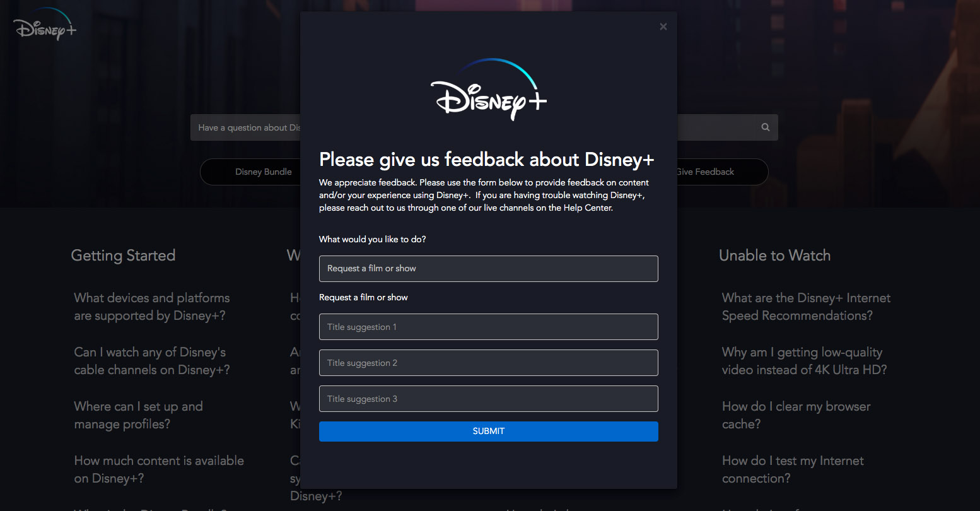Open 'Can I watch any of Disney's cable channels' article
This screenshot has width=980, height=511.
[x=152, y=361]
